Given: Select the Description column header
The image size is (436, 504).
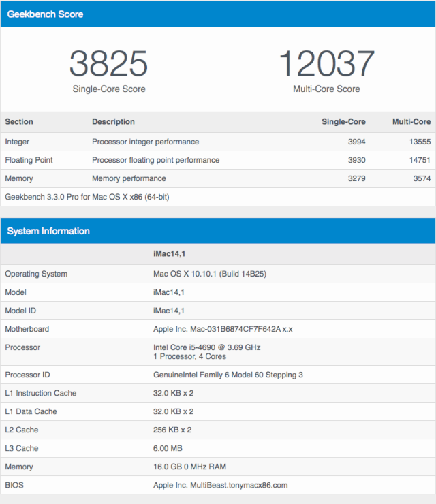Looking at the screenshot, I should 113,121.
